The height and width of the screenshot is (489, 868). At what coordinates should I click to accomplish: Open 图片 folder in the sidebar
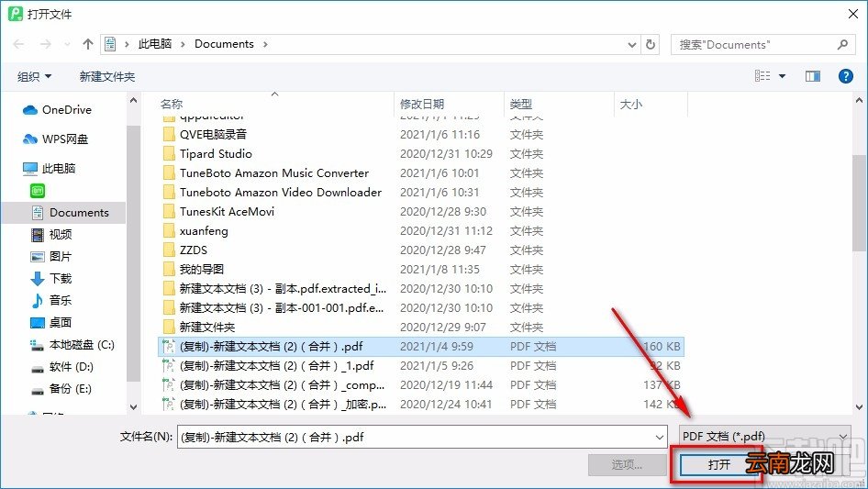[51, 256]
